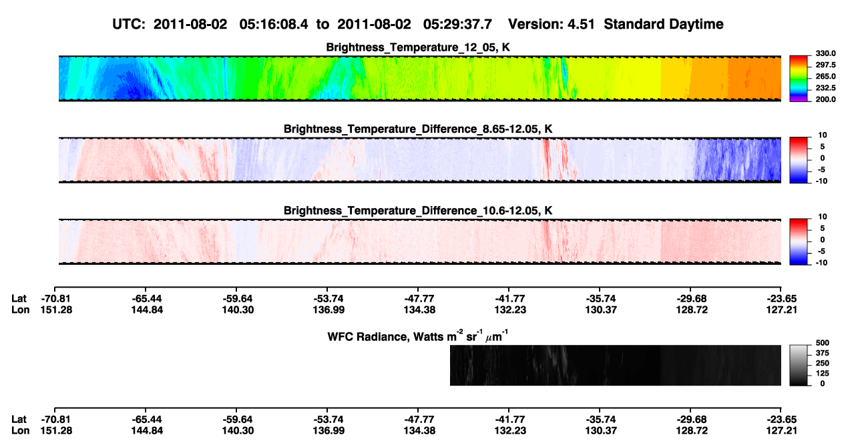Click 144.84 longitude on the bottom axis
The width and height of the screenshot is (868, 445).
(148, 430)
